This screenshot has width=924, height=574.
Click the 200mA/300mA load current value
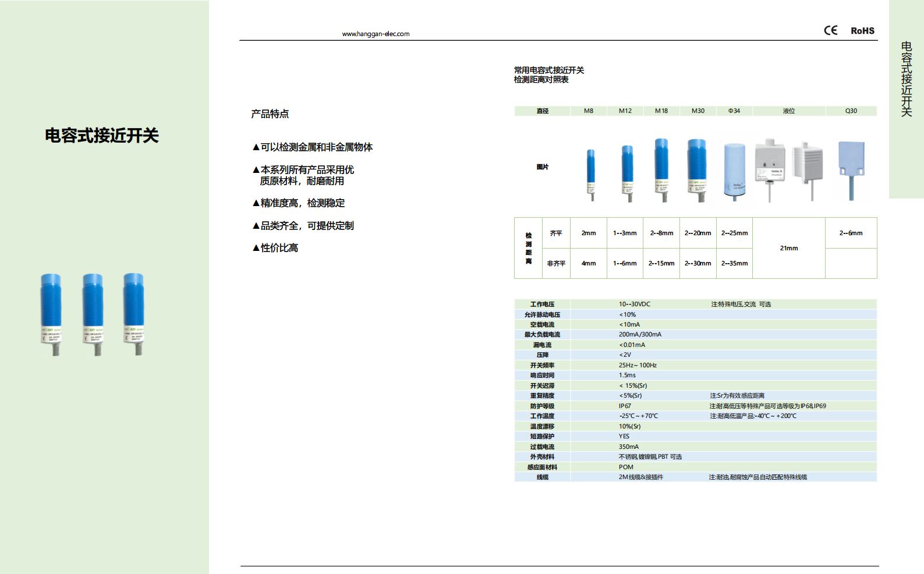[x=640, y=335]
